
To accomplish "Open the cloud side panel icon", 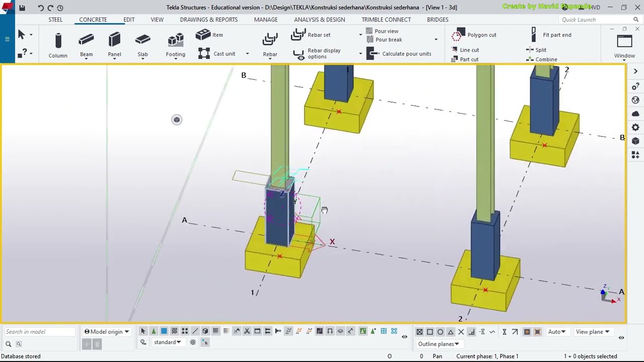I will [x=635, y=114].
